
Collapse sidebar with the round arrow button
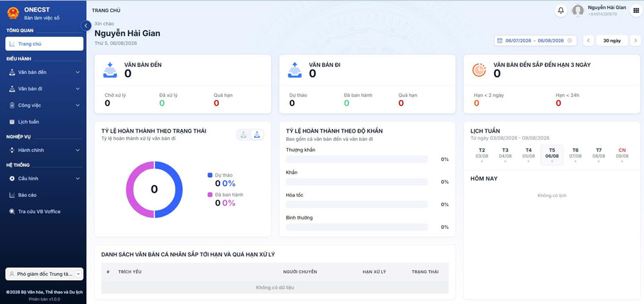(86, 26)
